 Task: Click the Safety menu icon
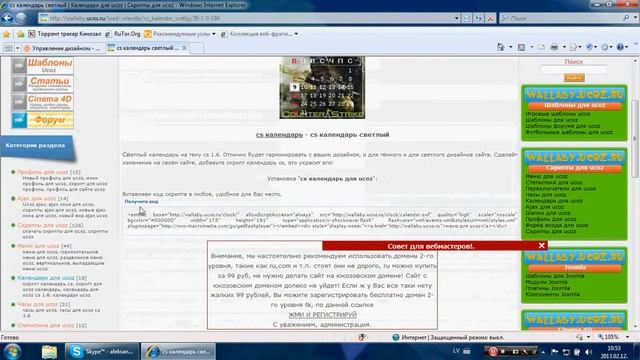[x=589, y=47]
